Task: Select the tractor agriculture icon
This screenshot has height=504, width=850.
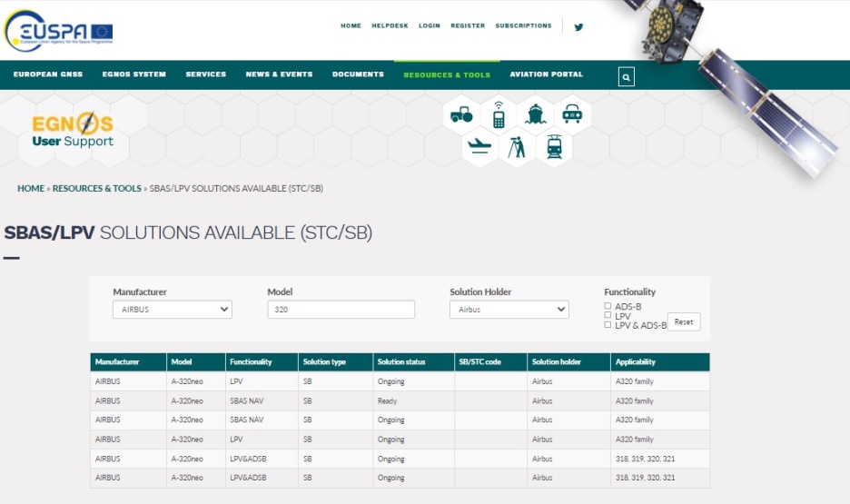Action: pos(461,114)
